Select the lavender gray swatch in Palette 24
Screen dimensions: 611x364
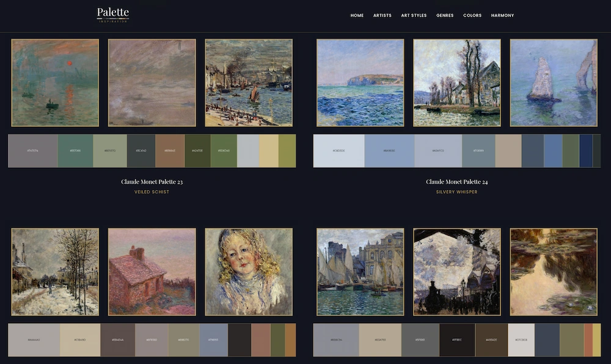(438, 151)
